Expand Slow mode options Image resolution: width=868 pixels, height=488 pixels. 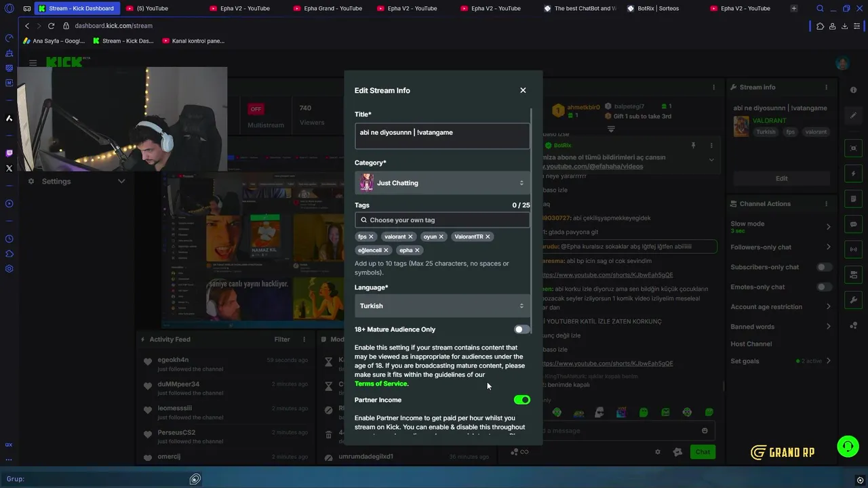pos(828,227)
